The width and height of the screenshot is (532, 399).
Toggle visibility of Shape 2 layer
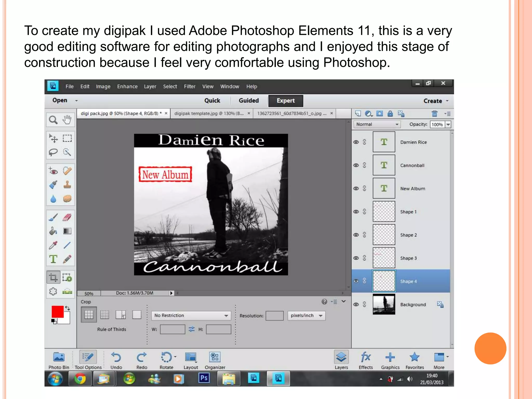pos(356,235)
